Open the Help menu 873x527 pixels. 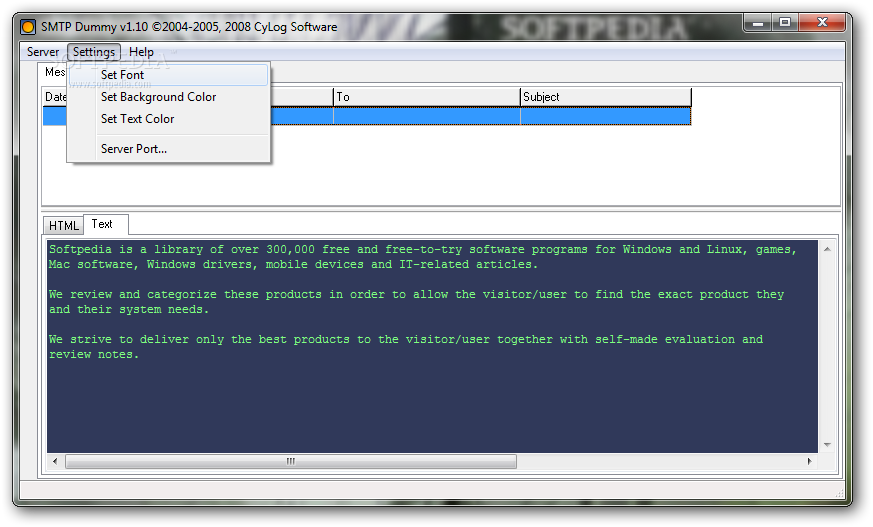[141, 52]
